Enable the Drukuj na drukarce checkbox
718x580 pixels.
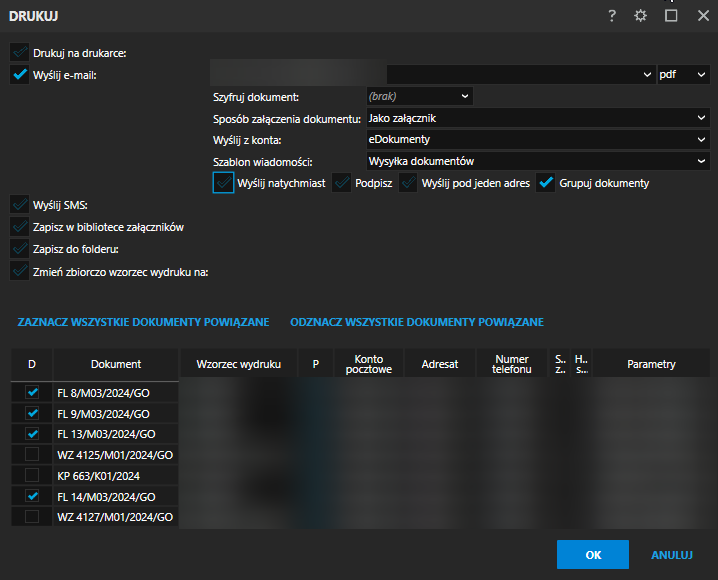pyautogui.click(x=19, y=52)
